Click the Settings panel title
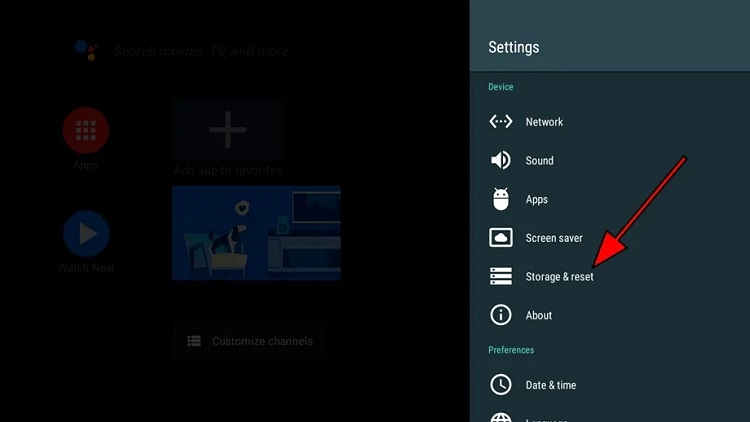Image resolution: width=750 pixels, height=422 pixels. point(513,47)
